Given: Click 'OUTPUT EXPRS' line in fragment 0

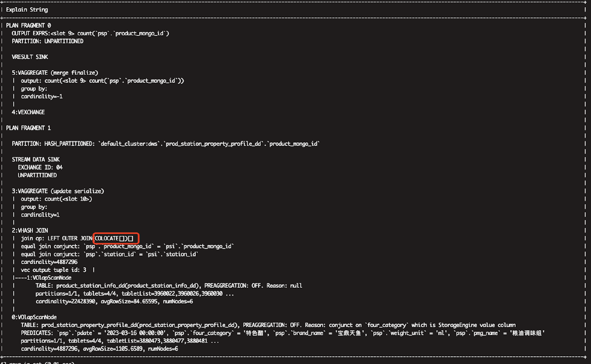Looking at the screenshot, I should pyautogui.click(x=90, y=33).
